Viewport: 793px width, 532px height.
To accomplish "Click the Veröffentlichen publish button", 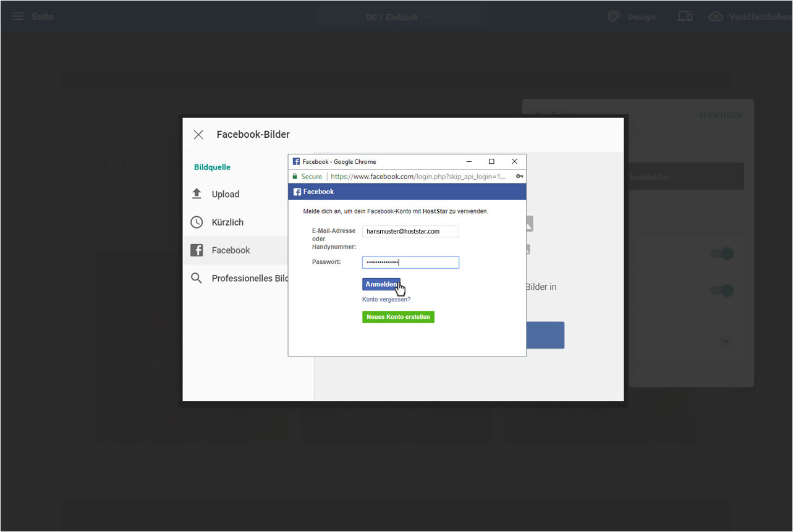I will coord(750,17).
